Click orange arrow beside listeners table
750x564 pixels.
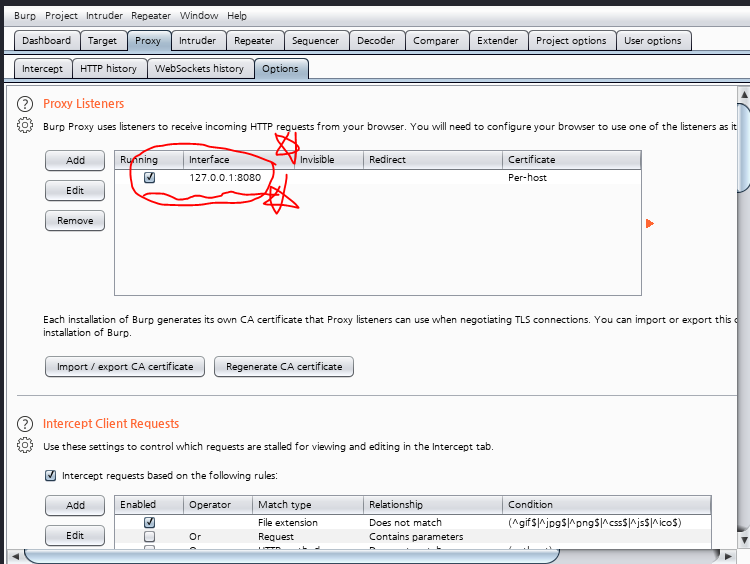(x=650, y=223)
